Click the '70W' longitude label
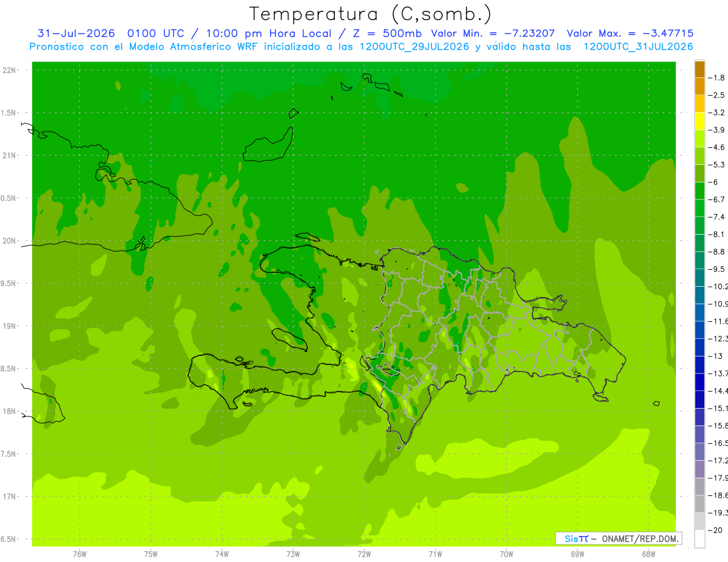This screenshot has width=728, height=562. tap(507, 554)
